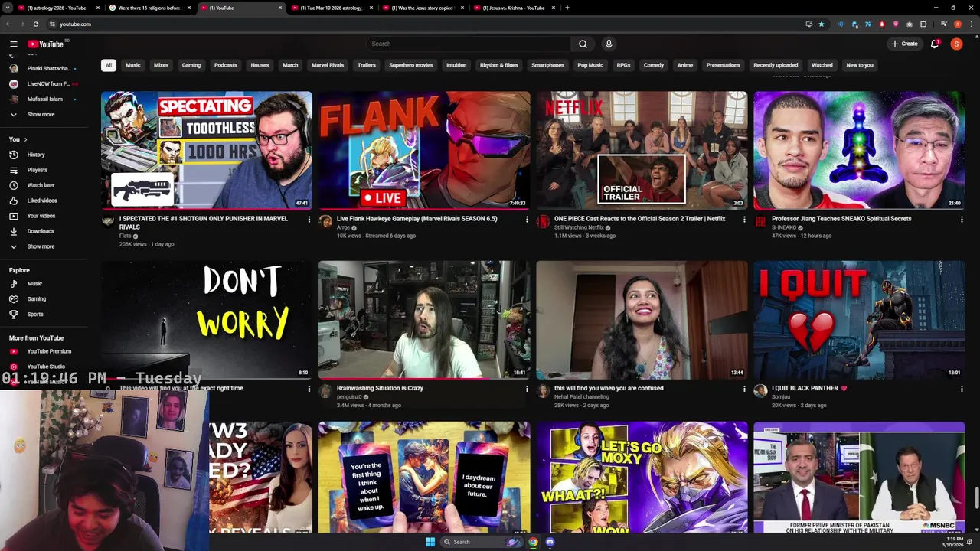Open YouTube Studio link
The image size is (980, 551).
pos(46,367)
